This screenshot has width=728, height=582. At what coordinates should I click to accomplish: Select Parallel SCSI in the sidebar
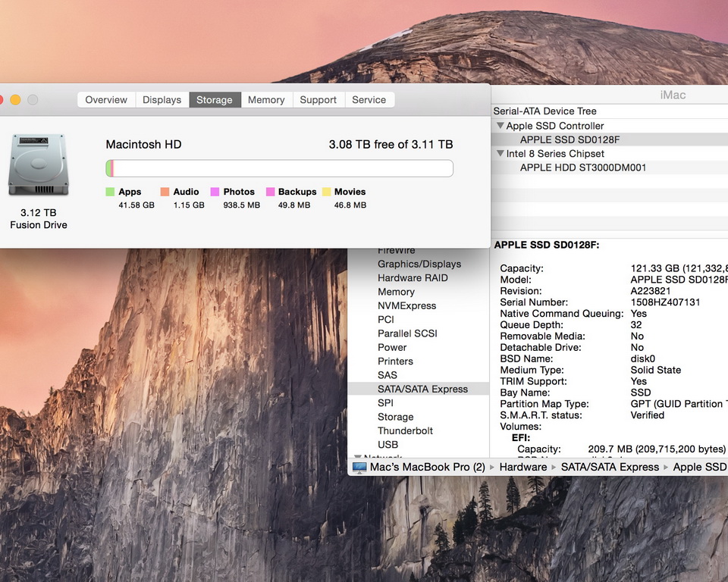[407, 333]
